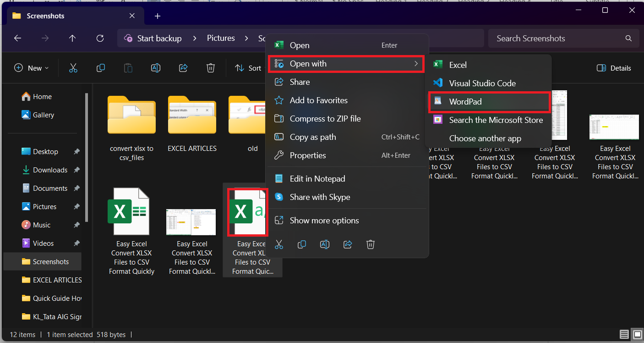Select the EXCEL ARTICLES folder thumbnail
This screenshot has width=644, height=343.
[x=192, y=125]
